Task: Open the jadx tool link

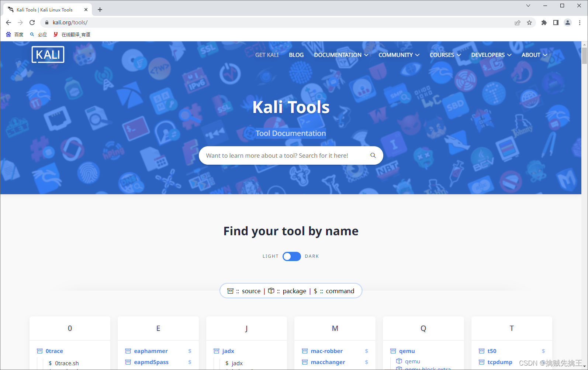Action: click(x=228, y=351)
